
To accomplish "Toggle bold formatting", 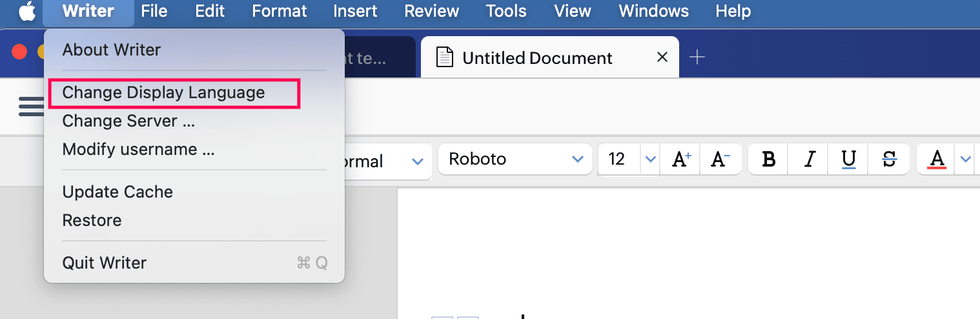I will tap(769, 159).
